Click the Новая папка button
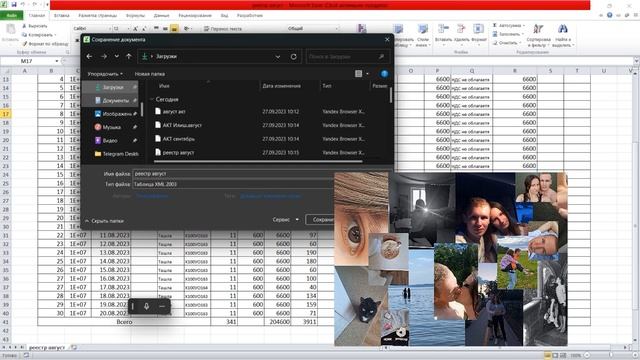640x360 pixels. (150, 74)
